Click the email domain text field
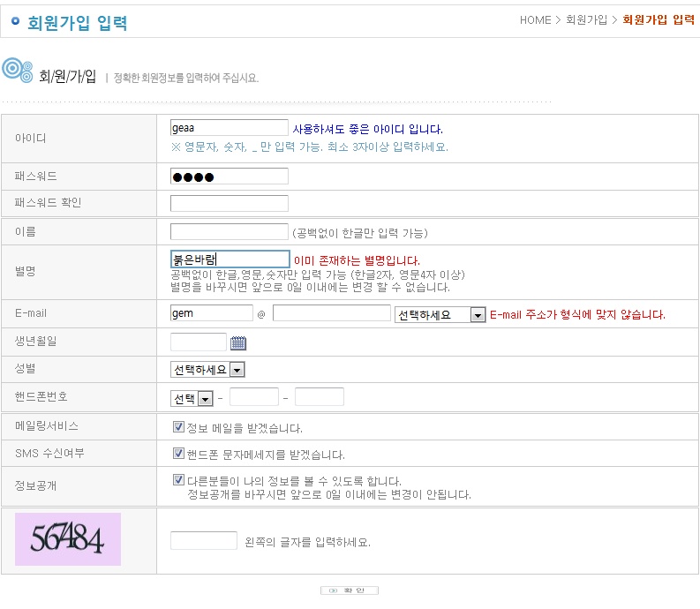Viewport: 700px width, 609px height. point(331,313)
